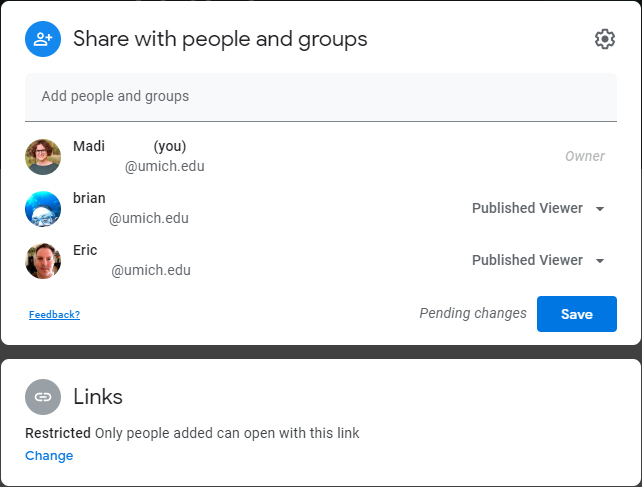Image resolution: width=642 pixels, height=487 pixels.
Task: Open sharing settings gear icon
Action: point(604,39)
